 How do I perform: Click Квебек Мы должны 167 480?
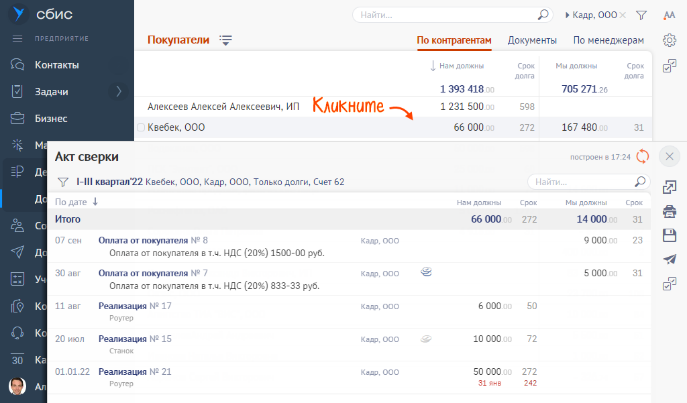click(x=584, y=127)
